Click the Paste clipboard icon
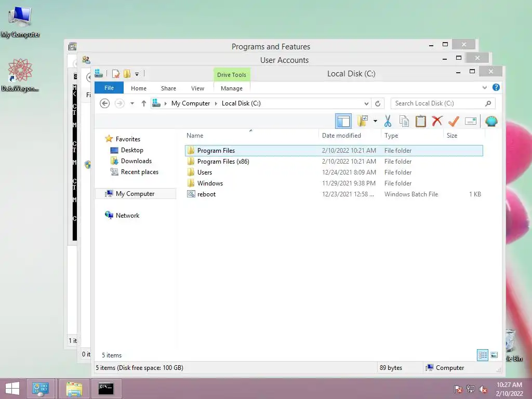Viewport: 532px width, 399px height. tap(421, 121)
